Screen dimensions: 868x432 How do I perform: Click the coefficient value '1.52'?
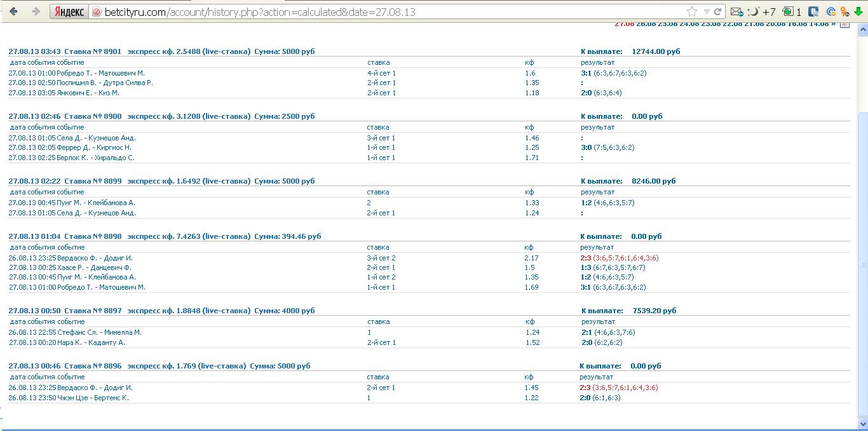click(532, 342)
